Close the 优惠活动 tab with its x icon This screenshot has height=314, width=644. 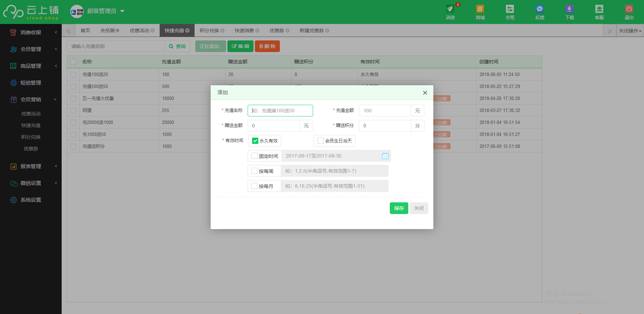tap(152, 30)
